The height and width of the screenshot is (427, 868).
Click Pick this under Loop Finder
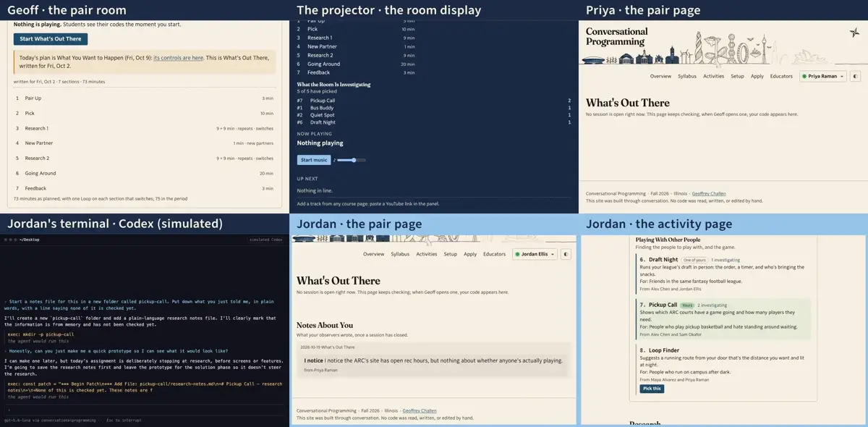pyautogui.click(x=652, y=389)
